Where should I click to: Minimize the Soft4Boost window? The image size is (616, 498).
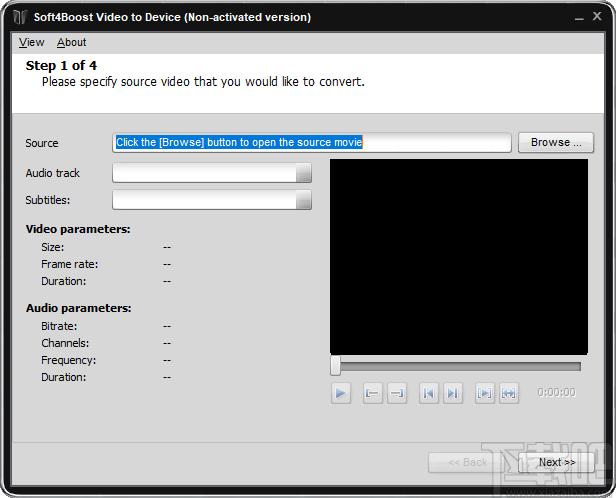point(579,17)
